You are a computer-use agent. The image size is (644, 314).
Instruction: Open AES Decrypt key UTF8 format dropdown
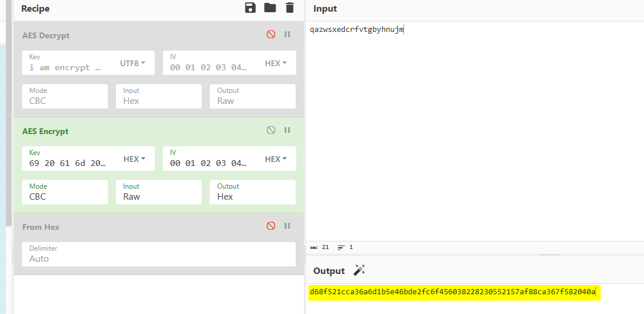coord(133,63)
